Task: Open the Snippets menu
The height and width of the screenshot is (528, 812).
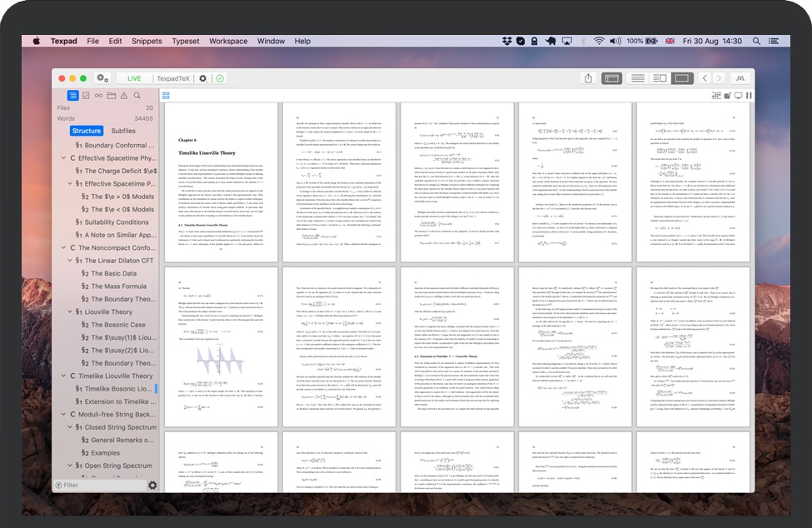Action: click(x=147, y=41)
